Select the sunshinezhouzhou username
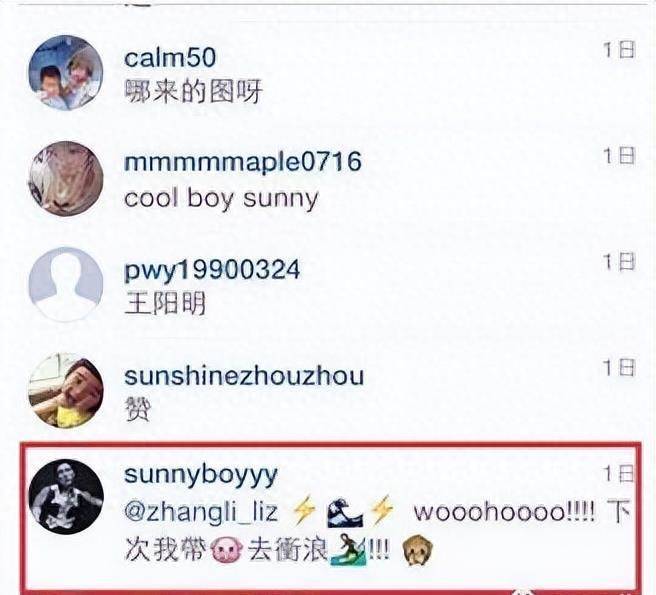The width and height of the screenshot is (656, 595). (244, 376)
